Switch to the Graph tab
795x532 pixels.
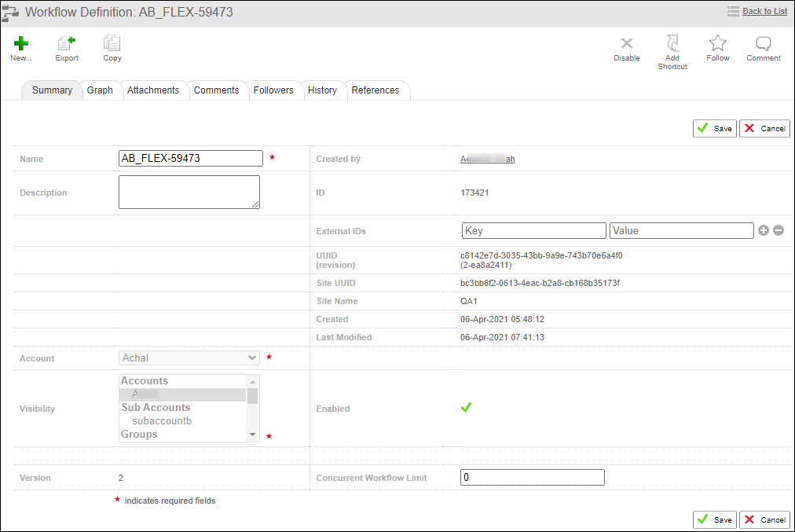click(x=101, y=90)
